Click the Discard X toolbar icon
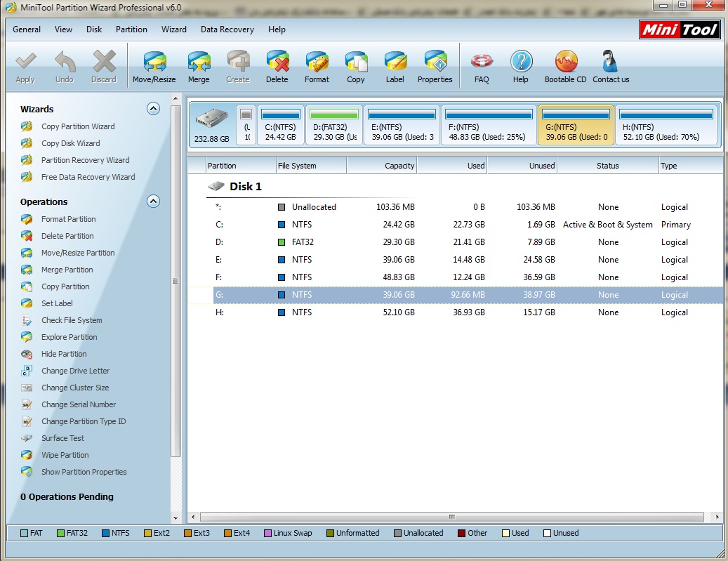This screenshot has width=728, height=561. click(104, 62)
